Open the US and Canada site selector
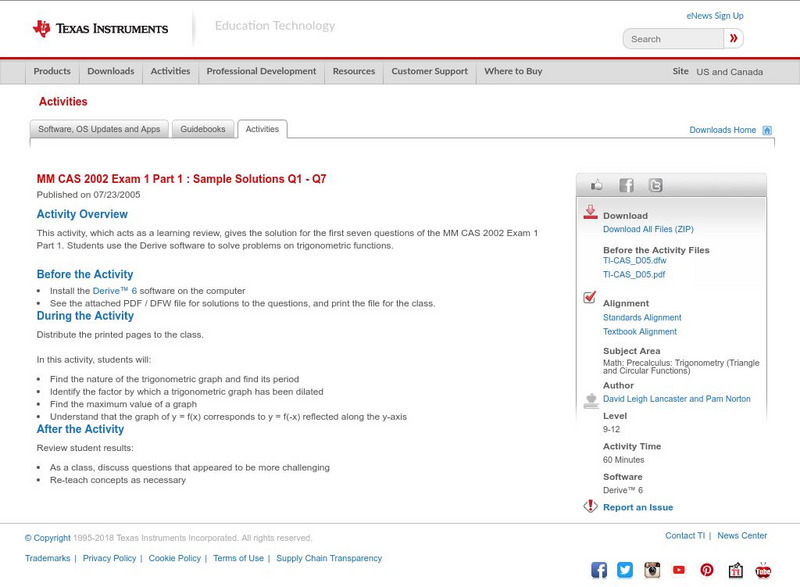 (730, 72)
